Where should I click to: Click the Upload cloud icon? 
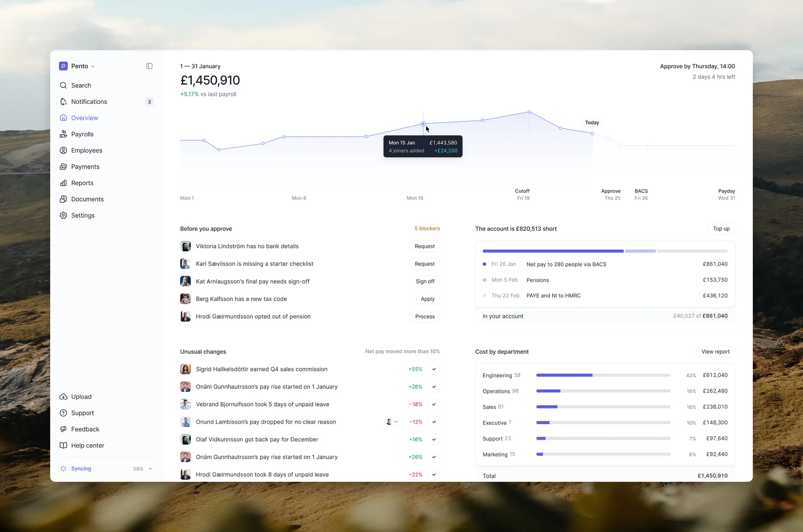pos(63,397)
